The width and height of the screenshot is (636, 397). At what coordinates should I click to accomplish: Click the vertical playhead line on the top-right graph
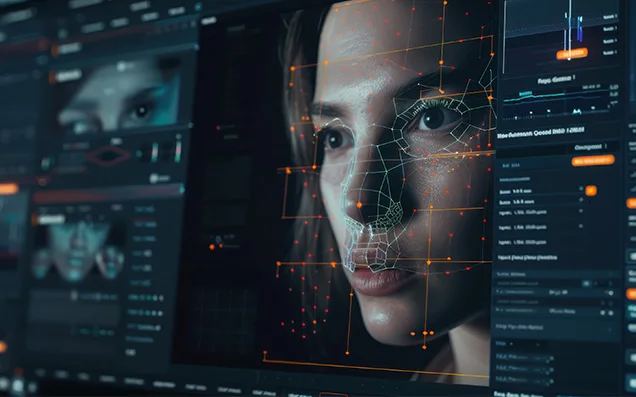click(569, 30)
